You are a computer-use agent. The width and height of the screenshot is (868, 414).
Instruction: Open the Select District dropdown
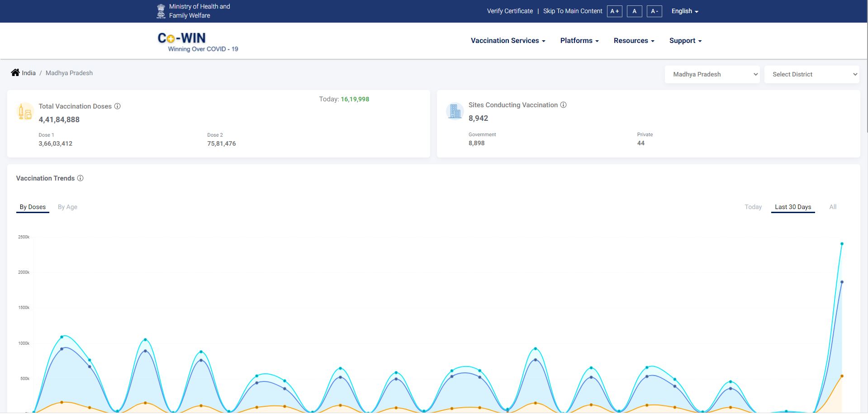[812, 74]
